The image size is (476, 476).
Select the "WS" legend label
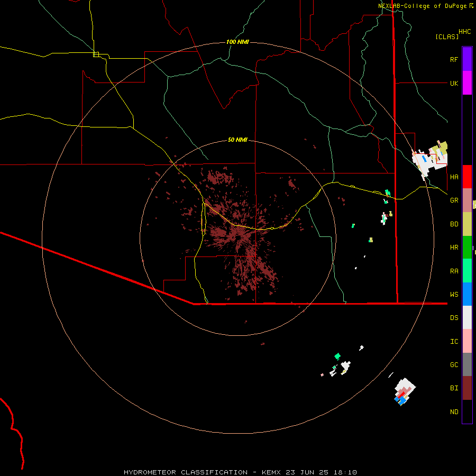click(454, 294)
